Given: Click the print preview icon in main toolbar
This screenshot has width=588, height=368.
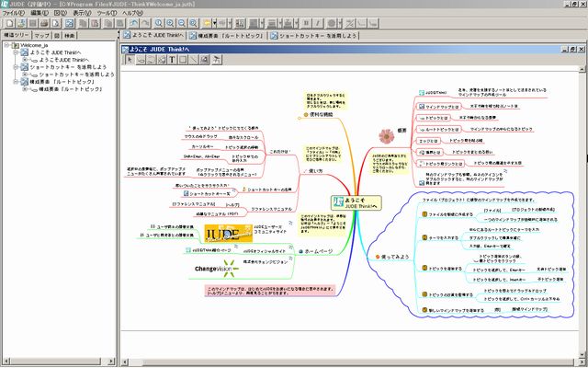Looking at the screenshot, I should (56, 23).
